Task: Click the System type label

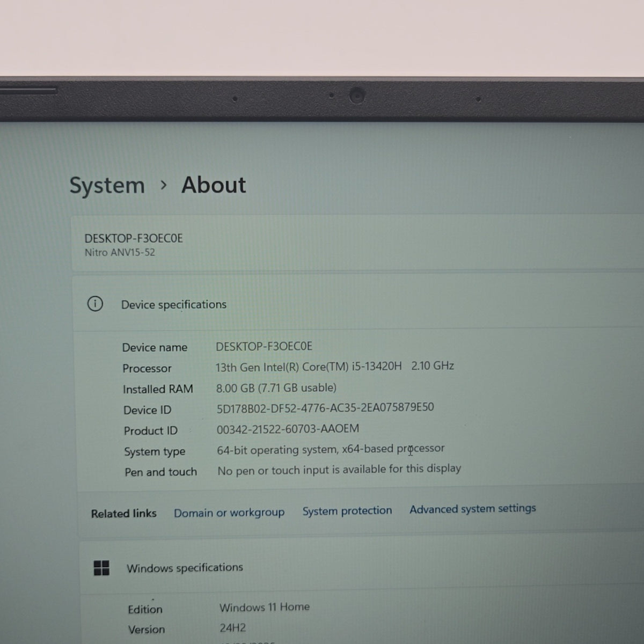Action: [x=155, y=452]
